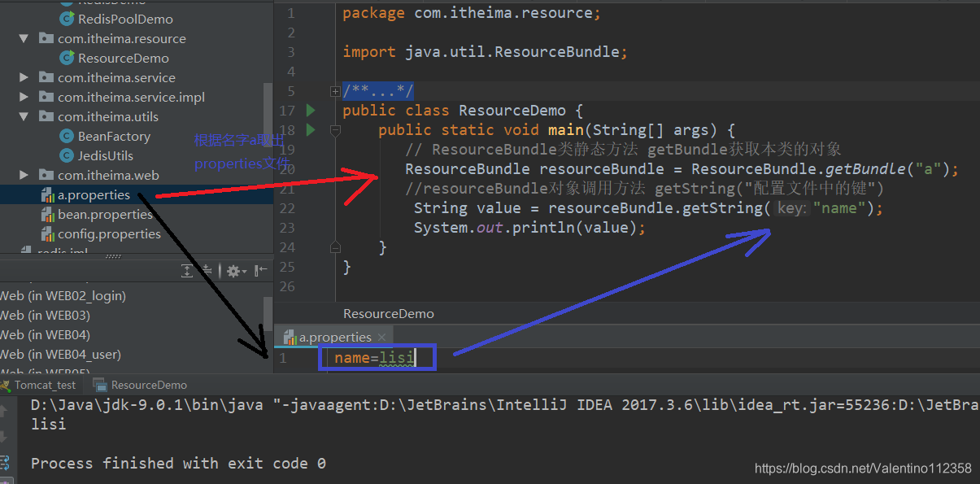Click the ResourceDemo breadcrumb below the editor

pyautogui.click(x=389, y=313)
